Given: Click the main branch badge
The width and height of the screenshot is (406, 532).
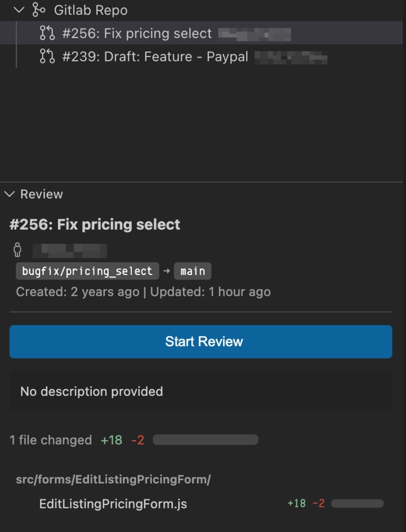Looking at the screenshot, I should (x=192, y=271).
